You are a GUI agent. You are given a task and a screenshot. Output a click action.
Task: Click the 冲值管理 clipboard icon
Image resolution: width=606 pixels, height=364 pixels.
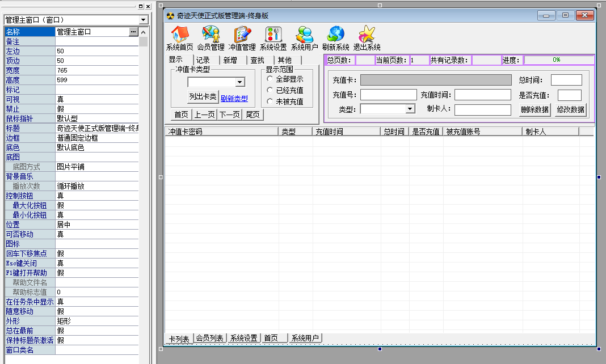pyautogui.click(x=242, y=34)
